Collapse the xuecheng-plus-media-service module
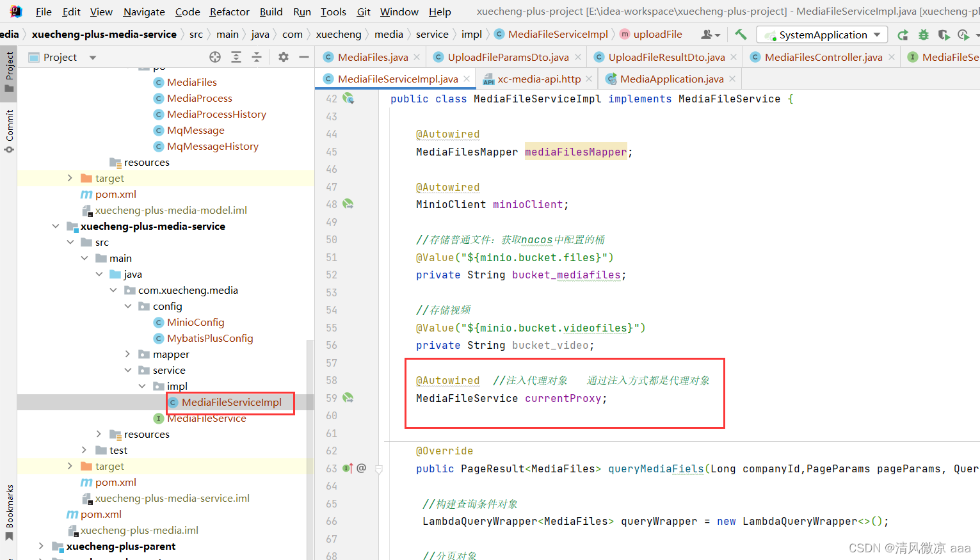Screen dimensions: 980x560 56,226
